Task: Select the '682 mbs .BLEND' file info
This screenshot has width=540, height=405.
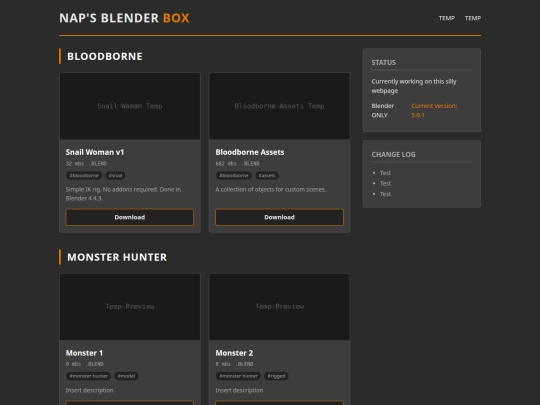Action: 237,164
